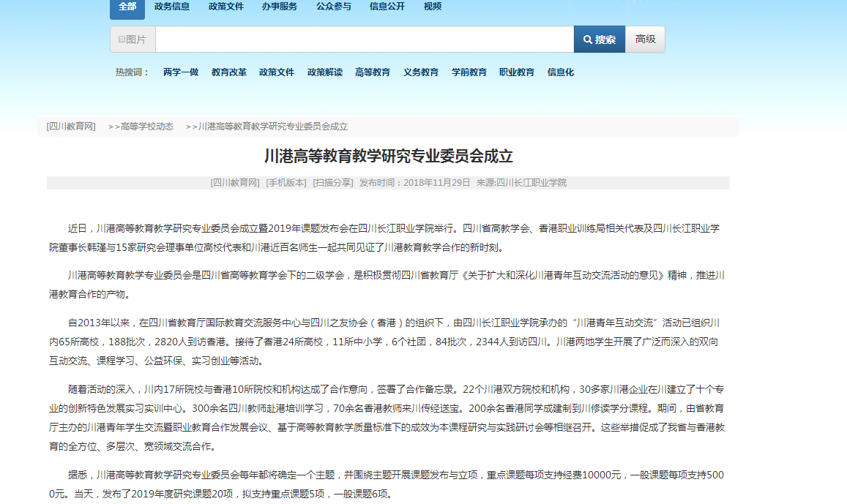Open the 公众参与 tab
This screenshot has height=504, width=847.
333,7
